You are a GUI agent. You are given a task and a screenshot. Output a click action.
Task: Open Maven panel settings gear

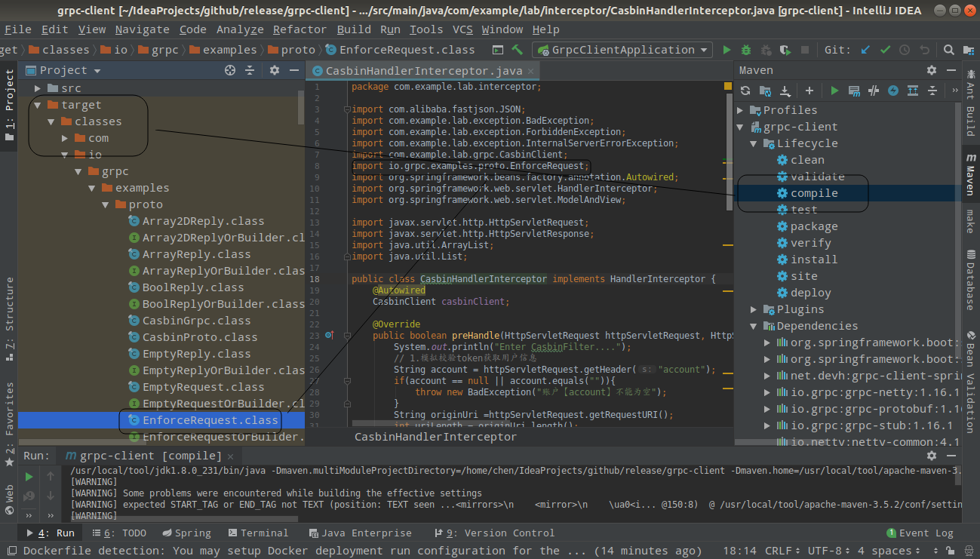click(x=932, y=70)
